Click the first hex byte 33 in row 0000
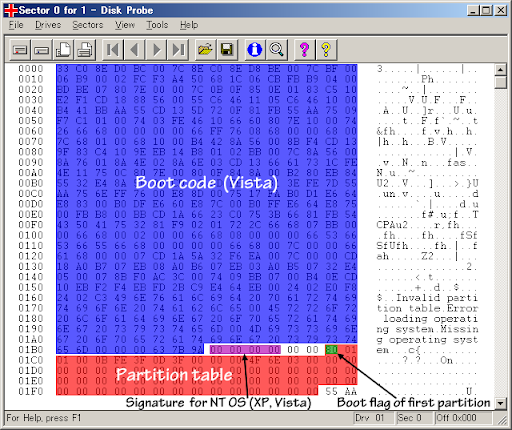Viewport: 512px width, 430px height. point(63,69)
